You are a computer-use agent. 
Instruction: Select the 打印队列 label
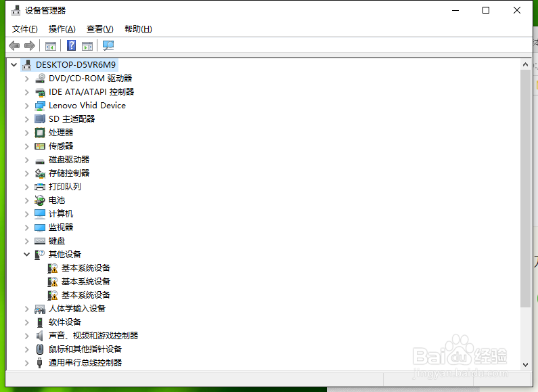click(65, 187)
